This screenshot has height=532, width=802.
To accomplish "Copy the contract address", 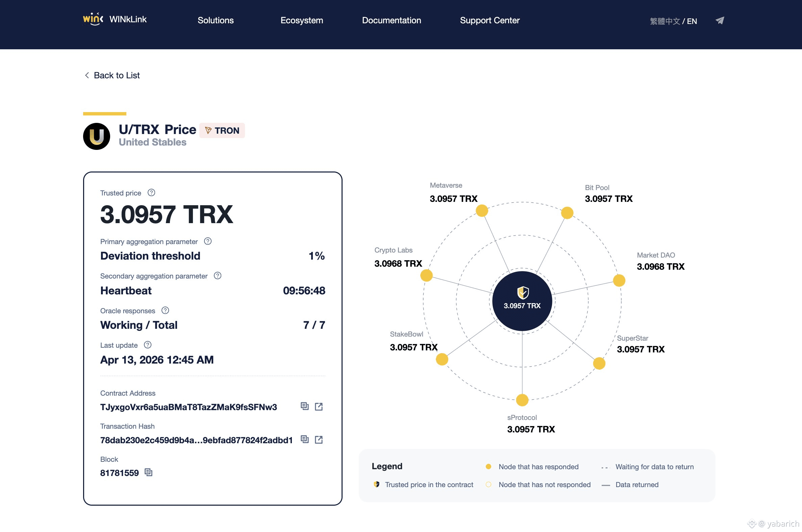I will point(304,406).
